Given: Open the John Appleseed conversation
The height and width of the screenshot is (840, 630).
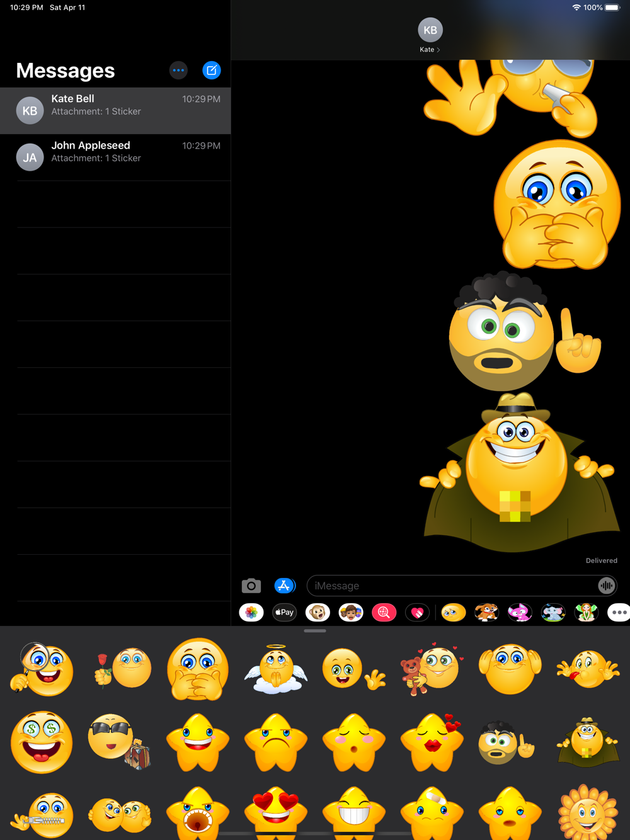Looking at the screenshot, I should pyautogui.click(x=115, y=157).
